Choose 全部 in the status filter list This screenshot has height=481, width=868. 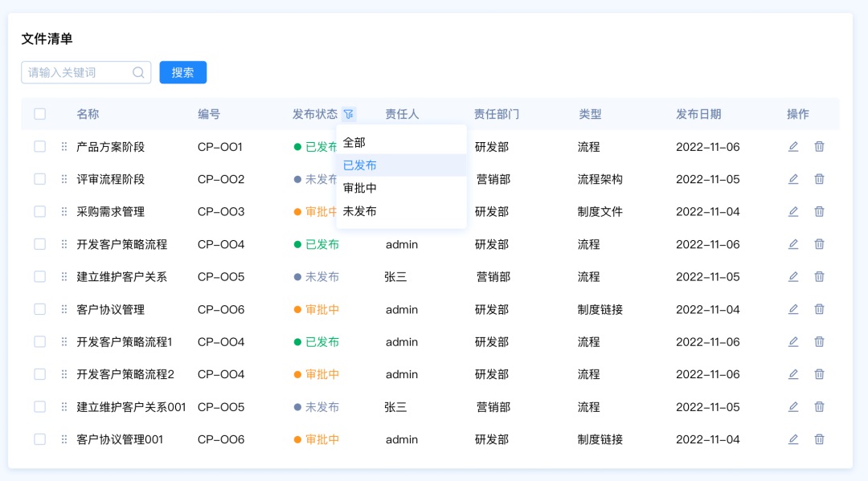click(x=354, y=142)
